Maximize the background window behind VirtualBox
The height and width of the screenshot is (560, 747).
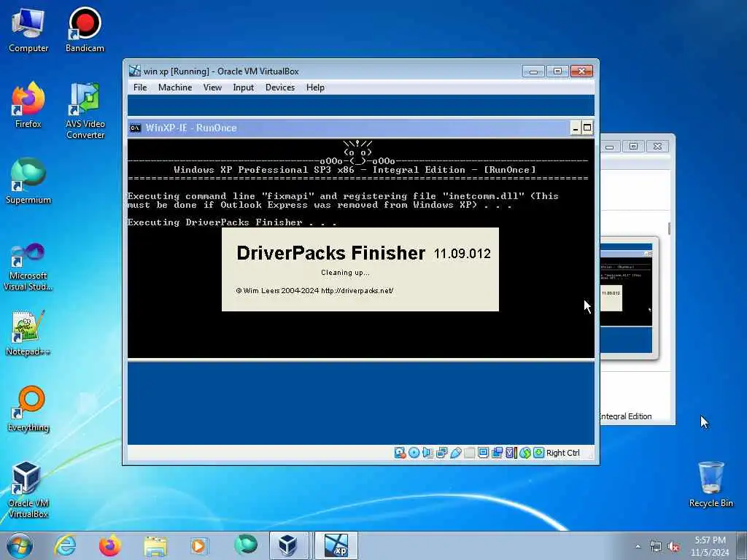pyautogui.click(x=633, y=147)
